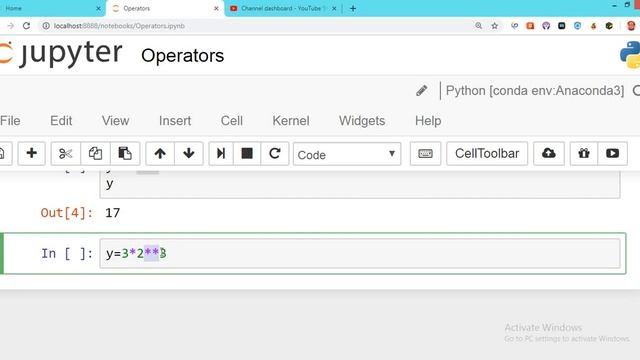The height and width of the screenshot is (360, 640).
Task: Open the browser zoom magnifier icon
Action: (478, 26)
